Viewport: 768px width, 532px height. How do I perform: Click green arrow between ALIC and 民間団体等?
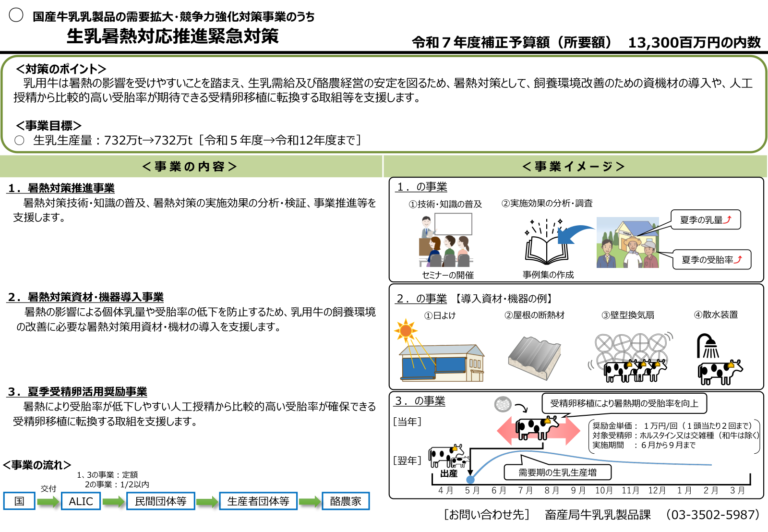tap(114, 502)
